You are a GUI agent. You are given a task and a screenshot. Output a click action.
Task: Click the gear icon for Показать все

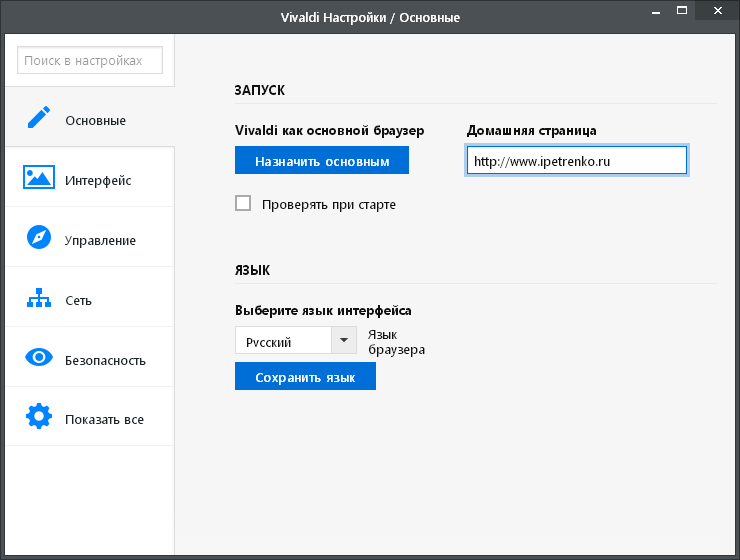pyautogui.click(x=39, y=416)
